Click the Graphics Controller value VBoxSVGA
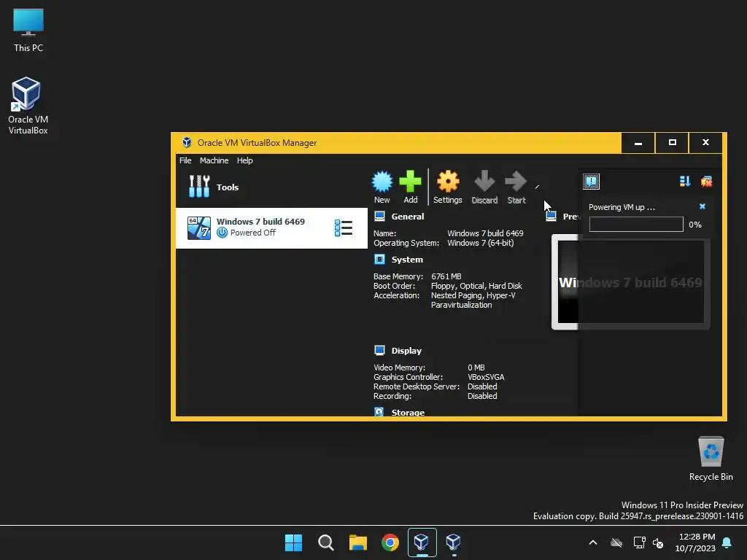 click(486, 377)
